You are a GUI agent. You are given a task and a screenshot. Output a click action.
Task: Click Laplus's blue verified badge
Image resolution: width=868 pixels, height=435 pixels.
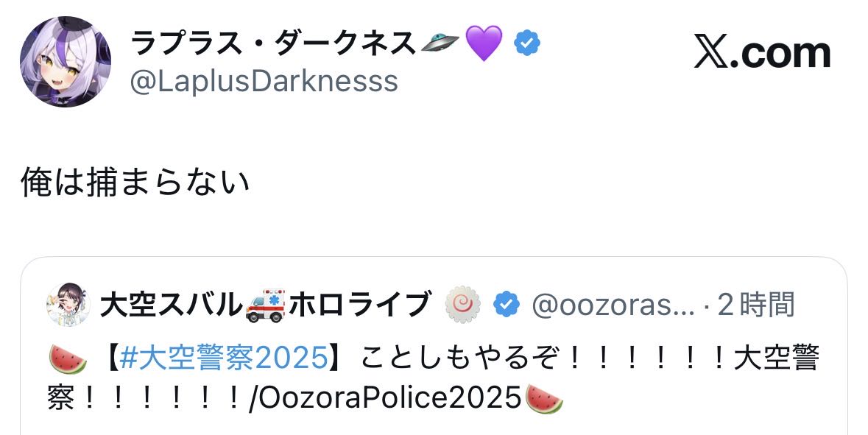click(x=526, y=44)
